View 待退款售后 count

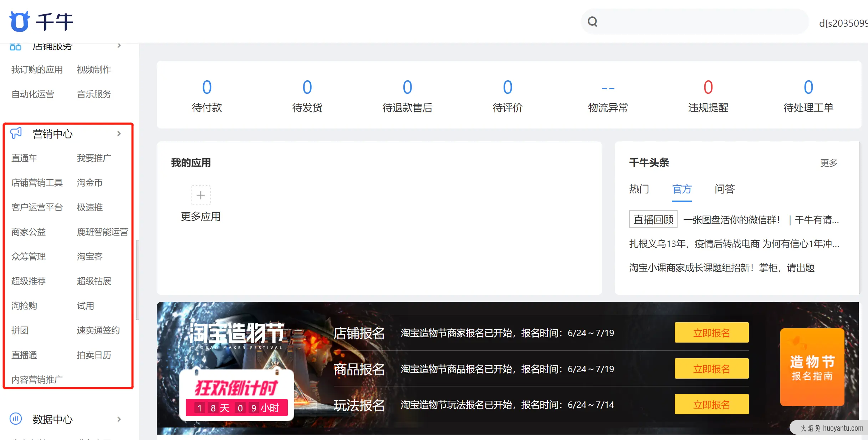click(407, 96)
